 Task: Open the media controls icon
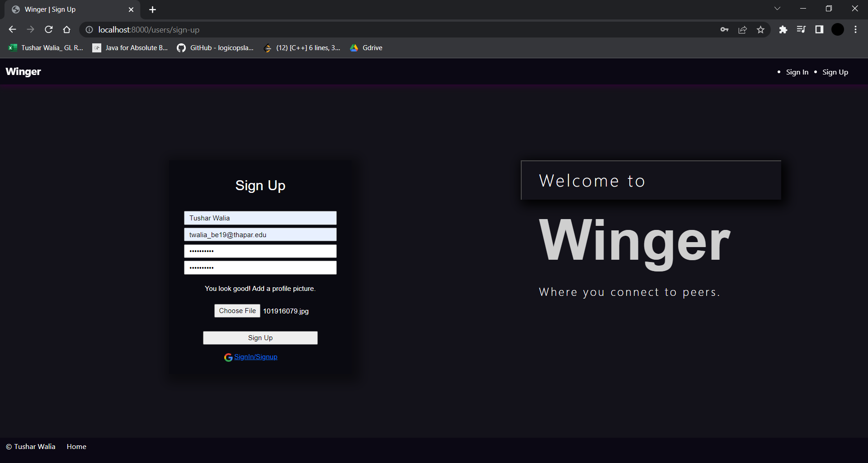[x=801, y=29]
